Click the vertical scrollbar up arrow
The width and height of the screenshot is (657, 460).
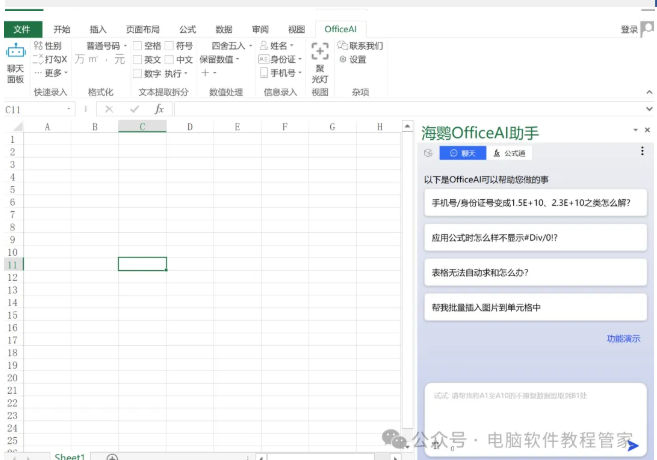[407, 126]
